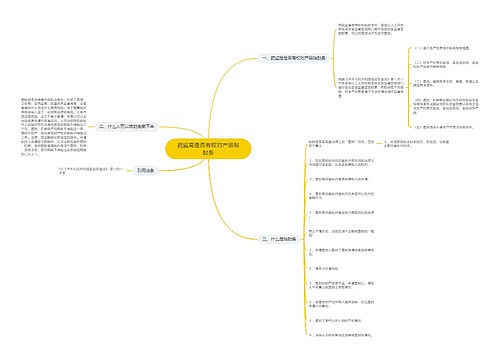The image size is (500, 360).
Task: Select the first child note of branch 三
Action: point(341,144)
